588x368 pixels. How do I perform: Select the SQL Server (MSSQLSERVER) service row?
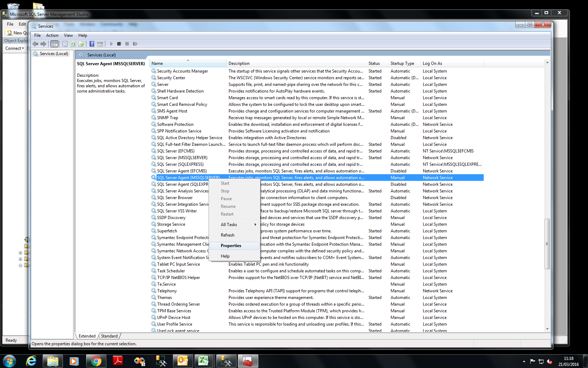[x=317, y=158]
